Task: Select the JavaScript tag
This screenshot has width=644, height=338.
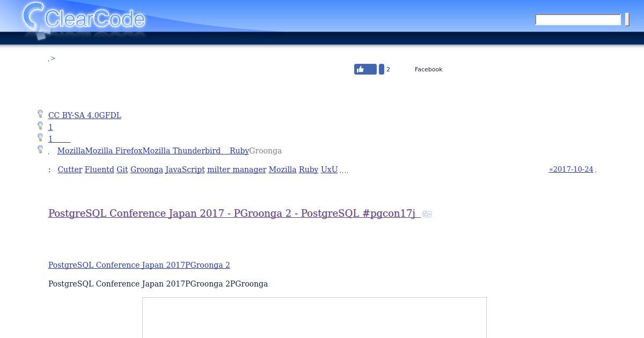Action: 185,170
